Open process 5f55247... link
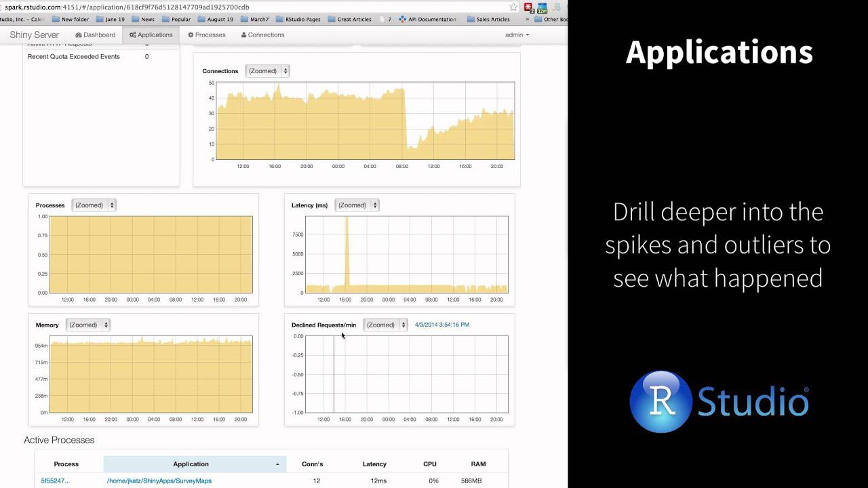The width and height of the screenshot is (868, 488). pos(55,481)
